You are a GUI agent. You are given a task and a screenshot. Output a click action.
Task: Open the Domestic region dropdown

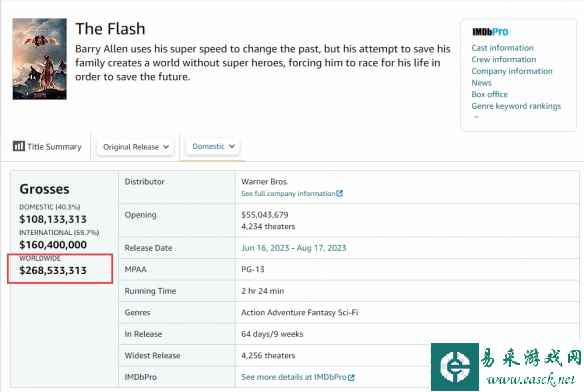pyautogui.click(x=213, y=146)
